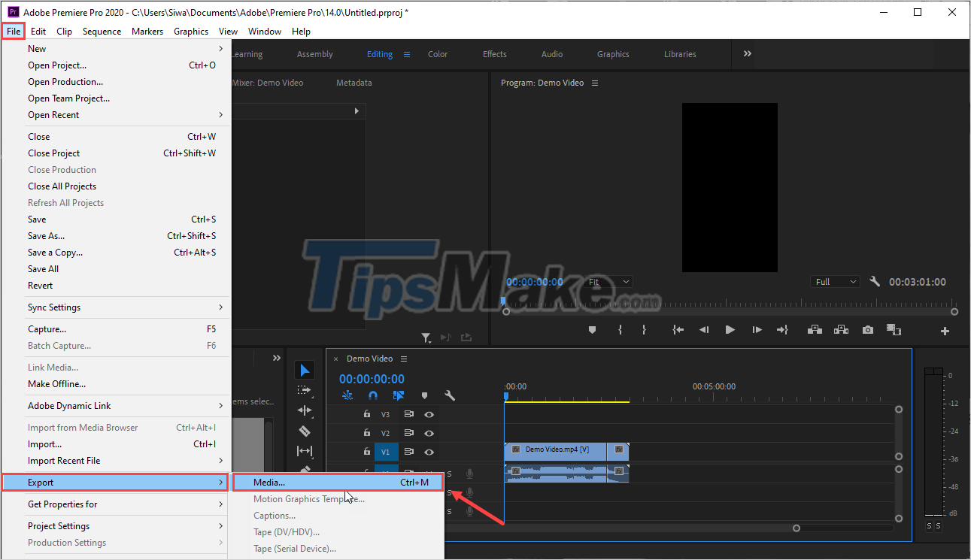Select the Selection tool arrow

305,371
